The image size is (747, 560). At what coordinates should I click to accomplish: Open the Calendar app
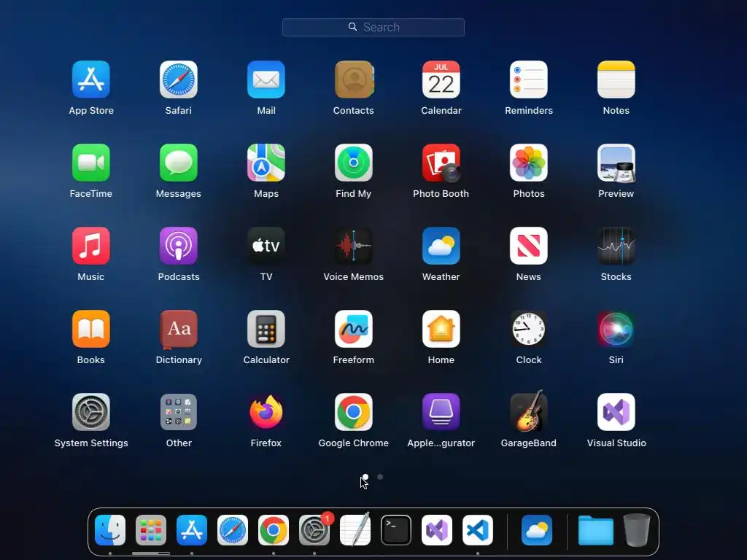(441, 79)
